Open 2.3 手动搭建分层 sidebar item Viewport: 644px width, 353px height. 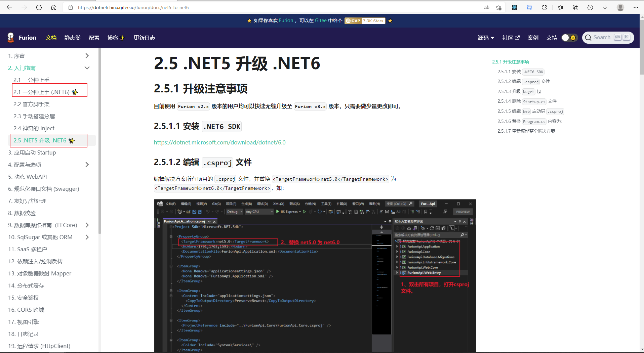34,116
